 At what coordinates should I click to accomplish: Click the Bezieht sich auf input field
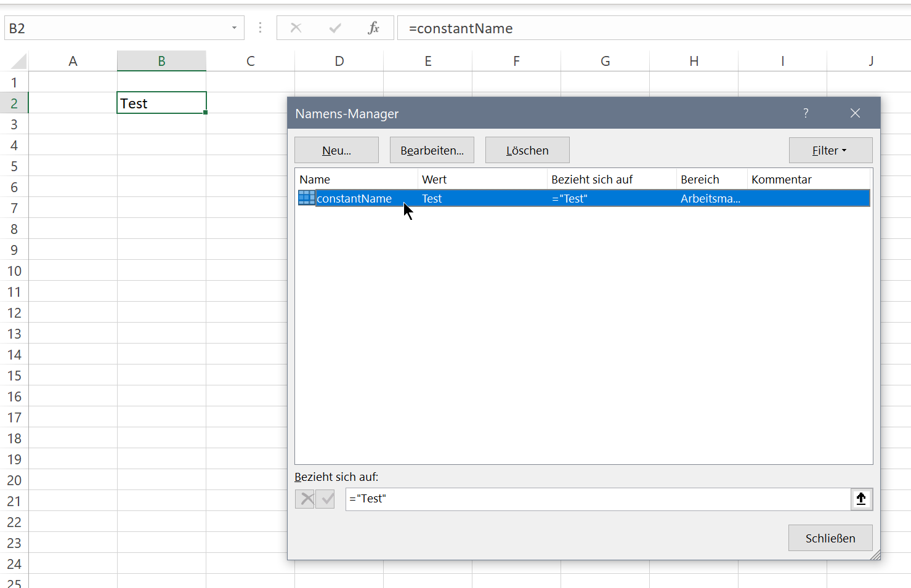[597, 499]
